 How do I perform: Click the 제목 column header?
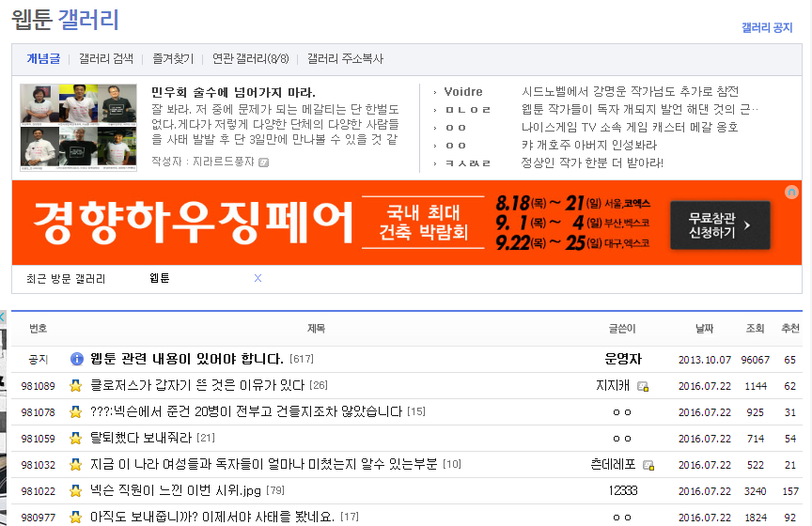316,328
